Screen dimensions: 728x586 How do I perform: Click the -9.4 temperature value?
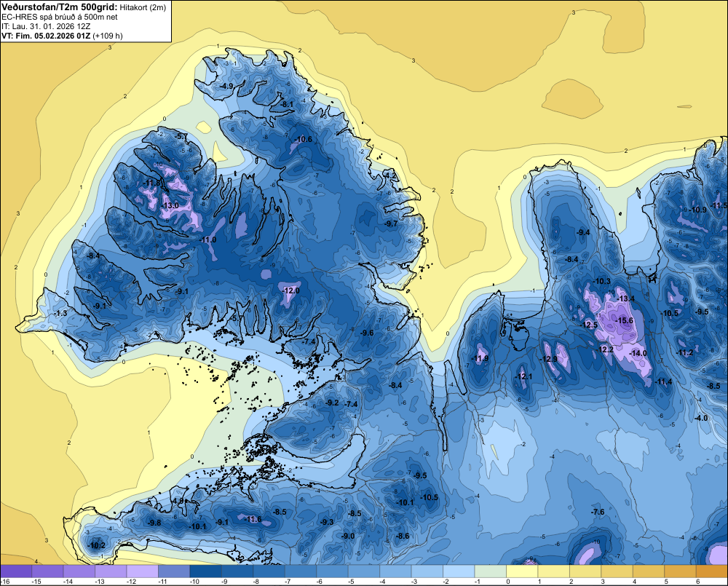pyautogui.click(x=582, y=232)
